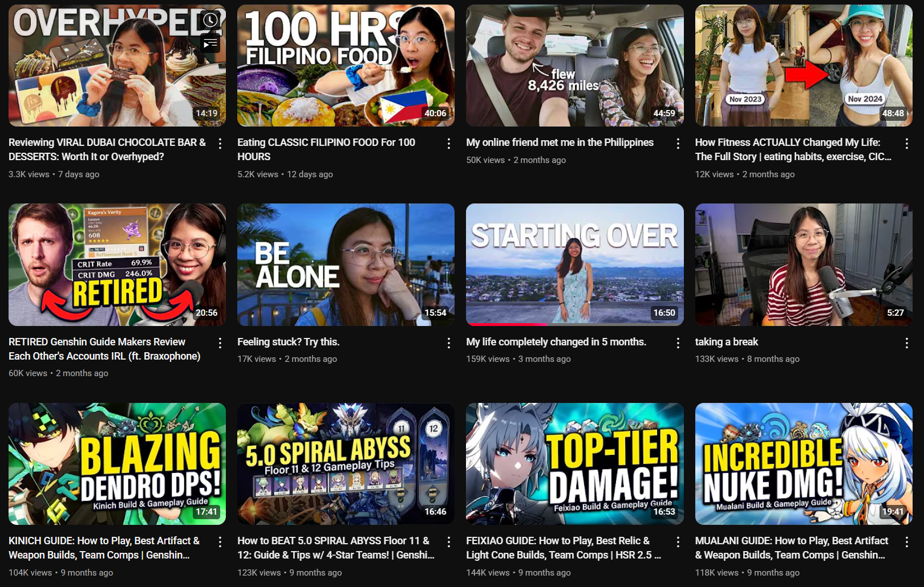Click Watch Later icon on Dubai chocolate thumbnail

[210, 21]
